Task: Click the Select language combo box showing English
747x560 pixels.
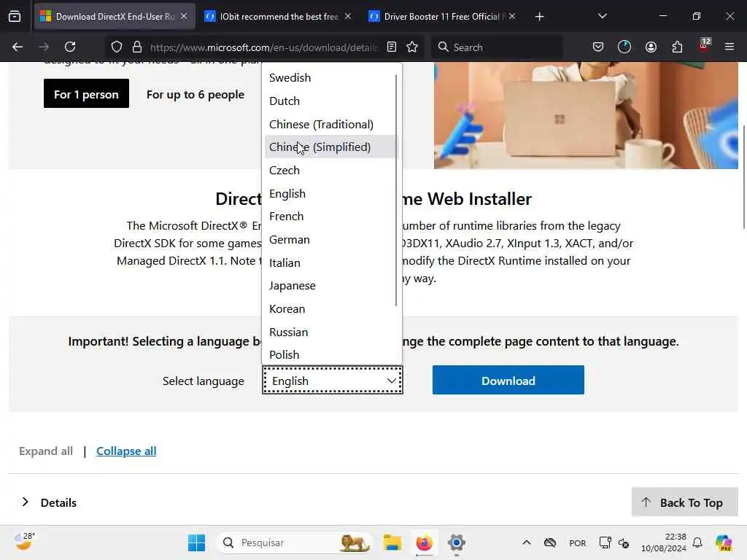Action: 332,381
